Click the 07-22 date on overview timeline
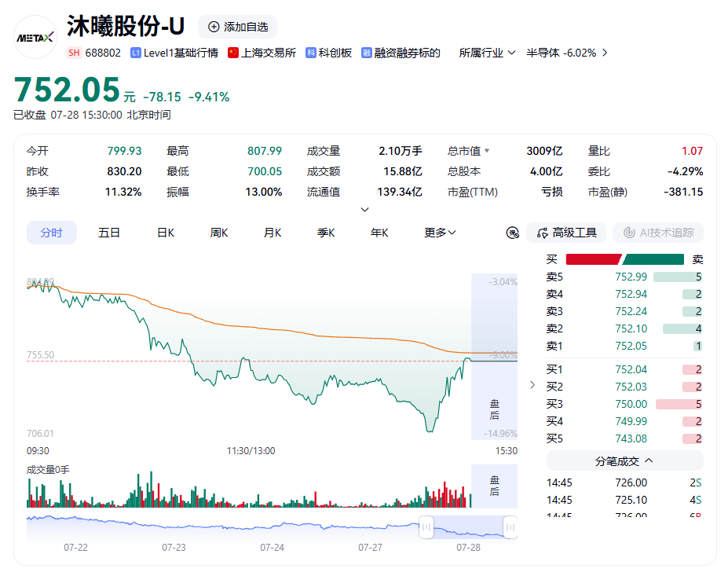This screenshot has height=576, width=728. (75, 548)
